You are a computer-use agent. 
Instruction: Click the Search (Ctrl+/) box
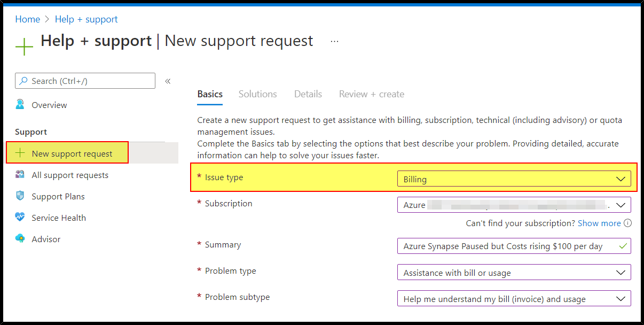[x=85, y=81]
